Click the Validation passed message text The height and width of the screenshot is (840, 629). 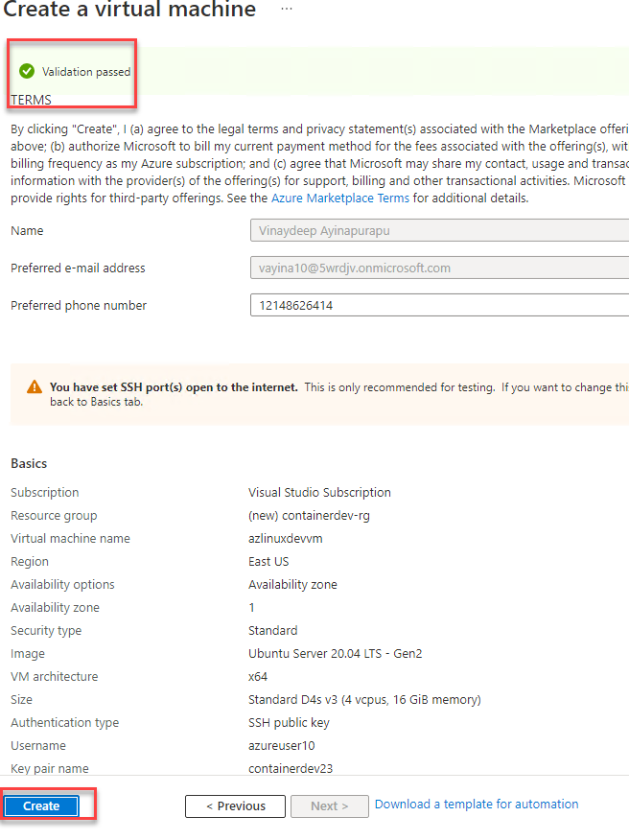86,72
